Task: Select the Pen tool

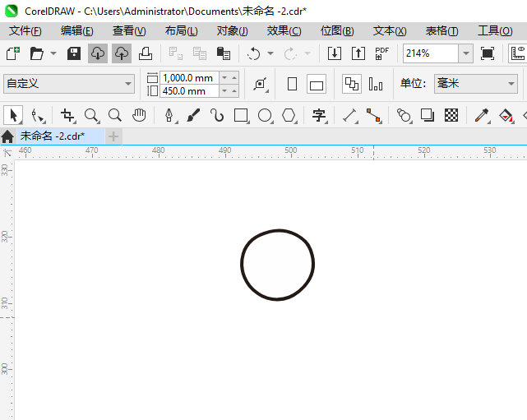Action: 169,115
